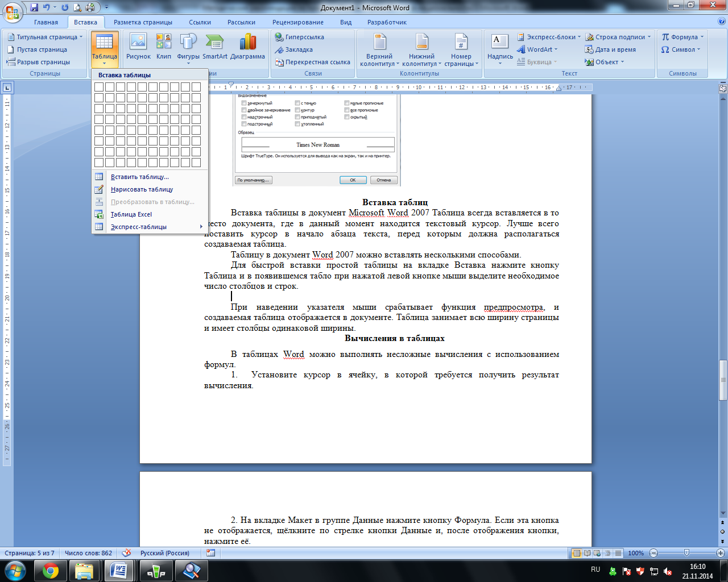Click Перекрестная ссылка command
The height and width of the screenshot is (582, 728).
pos(312,62)
